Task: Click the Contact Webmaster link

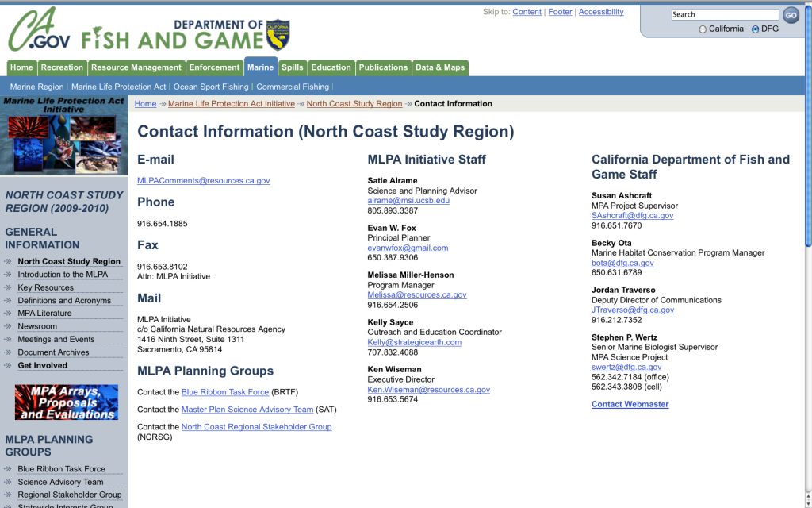Action: 630,405
